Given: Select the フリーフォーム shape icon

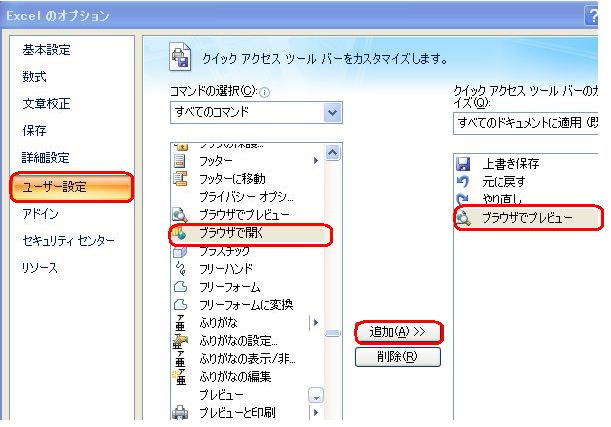Looking at the screenshot, I should 180,287.
